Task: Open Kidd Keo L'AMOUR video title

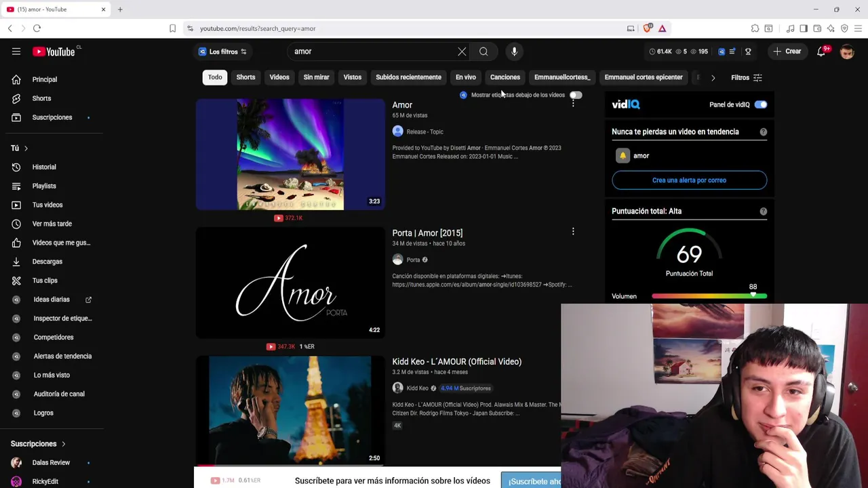Action: tap(456, 362)
